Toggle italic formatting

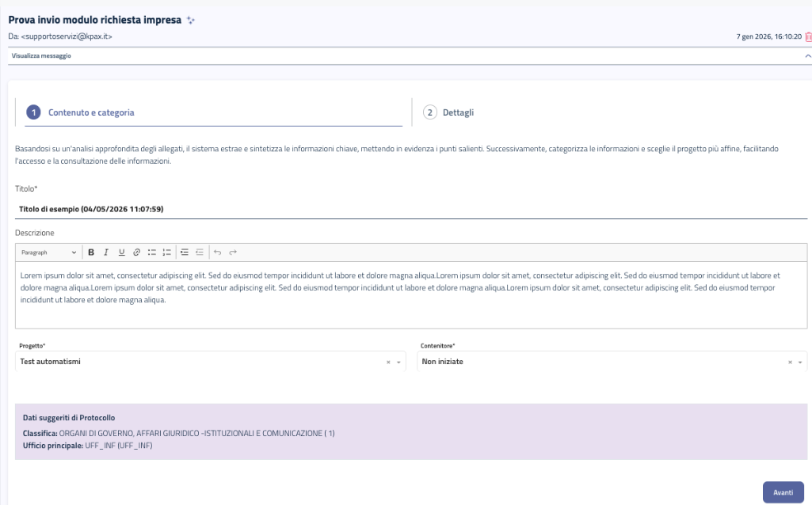tap(106, 252)
